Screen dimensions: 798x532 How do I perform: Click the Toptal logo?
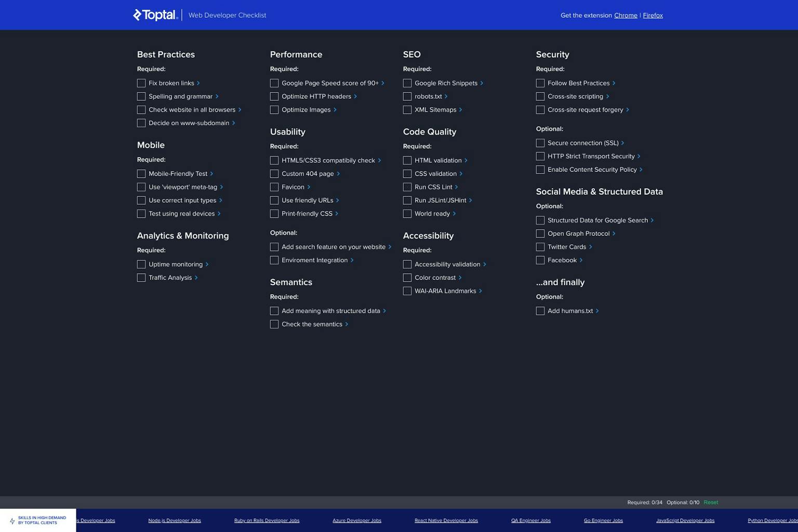[155, 15]
